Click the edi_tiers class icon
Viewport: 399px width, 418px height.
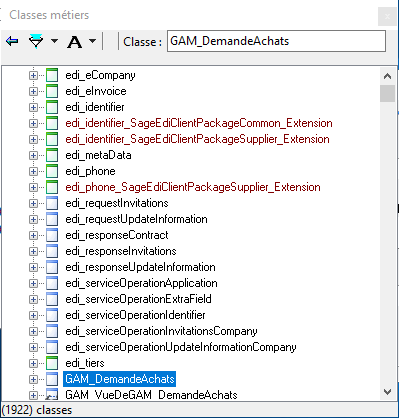point(52,363)
